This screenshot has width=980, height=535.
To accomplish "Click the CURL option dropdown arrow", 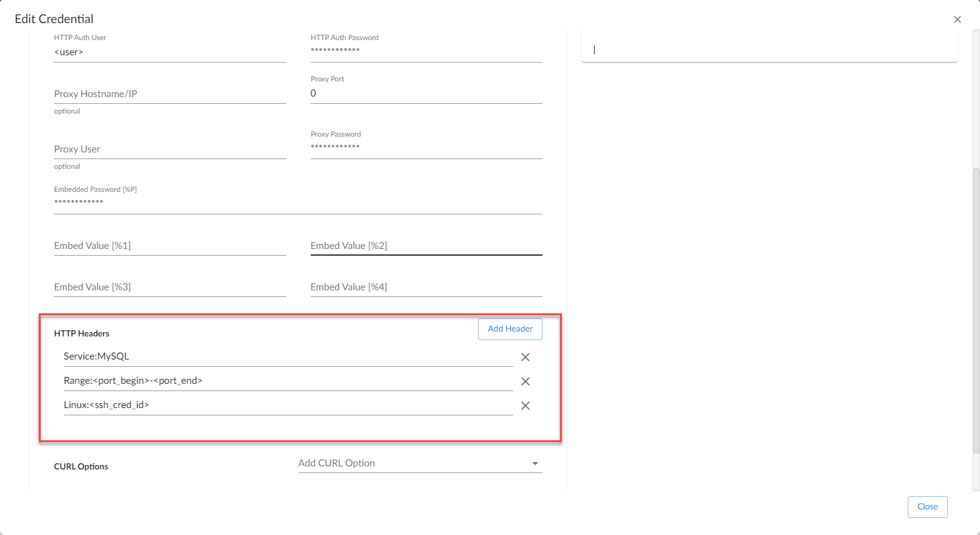I will pyautogui.click(x=535, y=463).
